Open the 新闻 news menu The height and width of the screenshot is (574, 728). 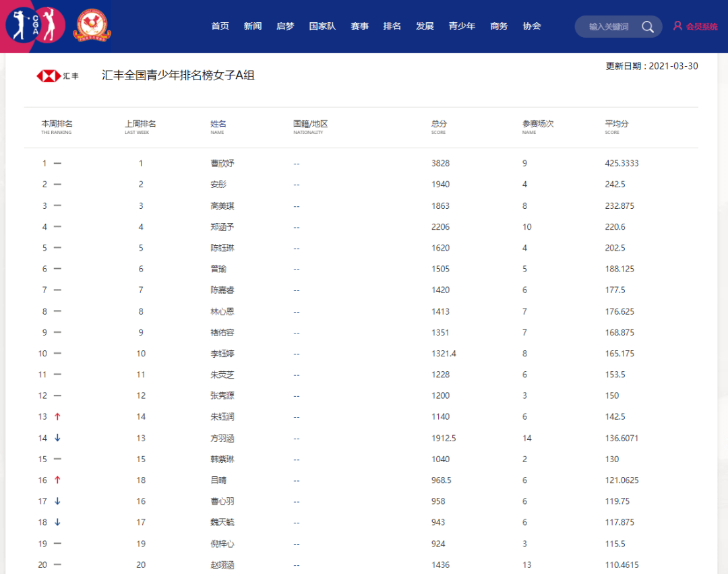(253, 26)
